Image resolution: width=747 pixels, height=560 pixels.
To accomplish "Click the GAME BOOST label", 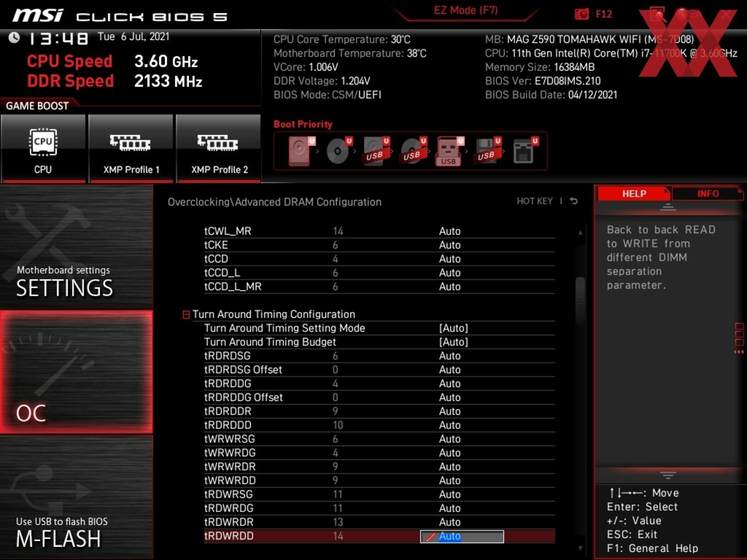I will 37,106.
